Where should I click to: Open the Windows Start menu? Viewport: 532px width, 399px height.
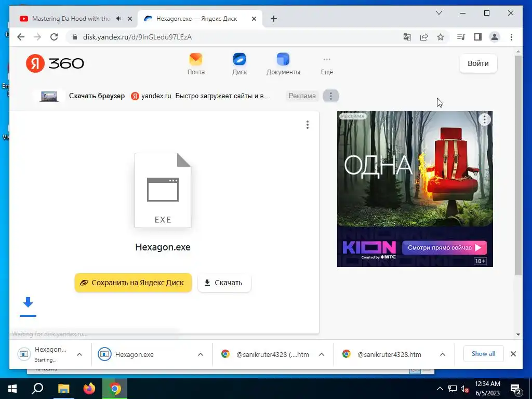12,389
